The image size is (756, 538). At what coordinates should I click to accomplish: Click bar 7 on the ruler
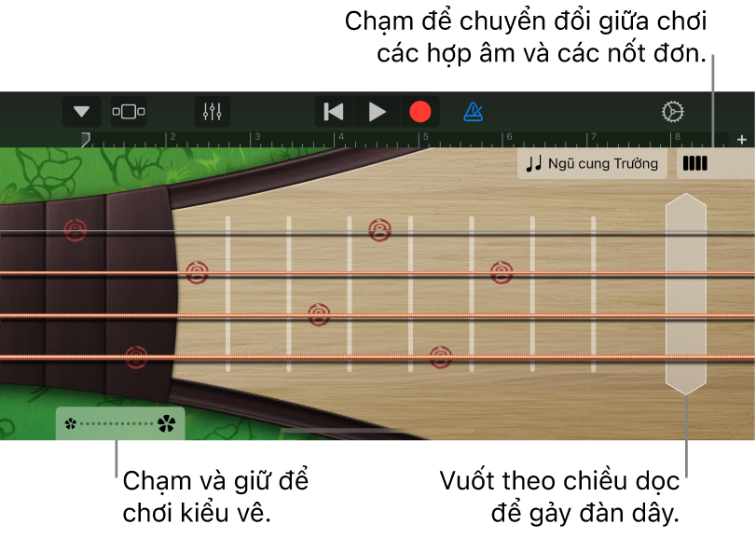click(x=594, y=137)
